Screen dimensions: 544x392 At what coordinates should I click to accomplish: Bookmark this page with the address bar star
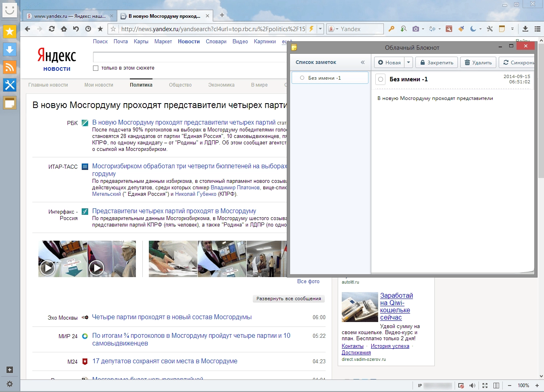(x=114, y=29)
